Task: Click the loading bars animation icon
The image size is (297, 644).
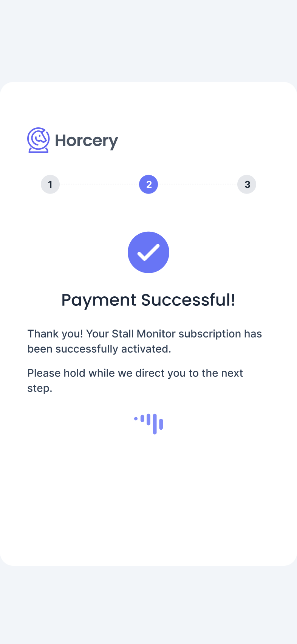Action: pyautogui.click(x=149, y=423)
